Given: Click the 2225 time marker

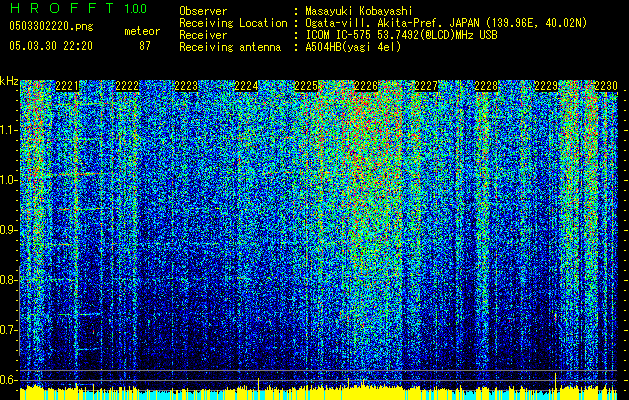Looking at the screenshot, I should coord(306,86).
